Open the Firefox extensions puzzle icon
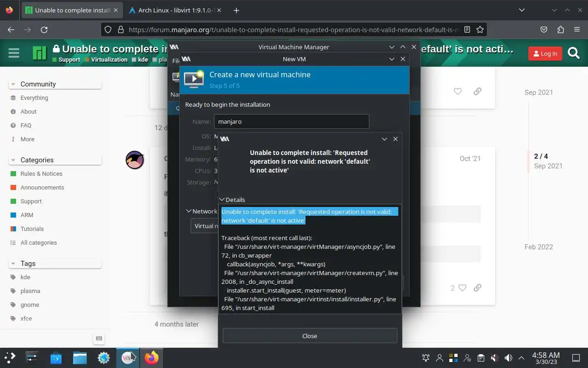This screenshot has width=588, height=368. 560,29
